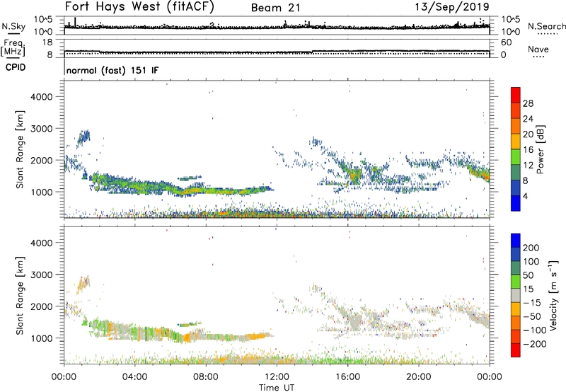Click the 16:00 time tick label
The height and width of the screenshot is (392, 566).
click(347, 377)
